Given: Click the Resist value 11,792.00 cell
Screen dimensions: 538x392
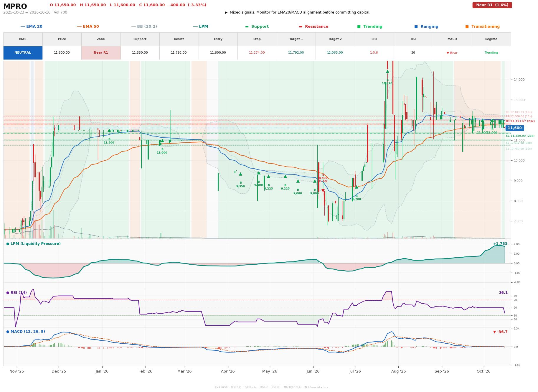Looking at the screenshot, I should coord(179,53).
